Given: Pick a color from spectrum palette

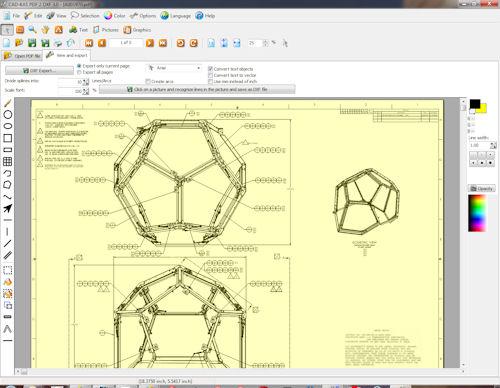Looking at the screenshot, I should pyautogui.click(x=477, y=213).
